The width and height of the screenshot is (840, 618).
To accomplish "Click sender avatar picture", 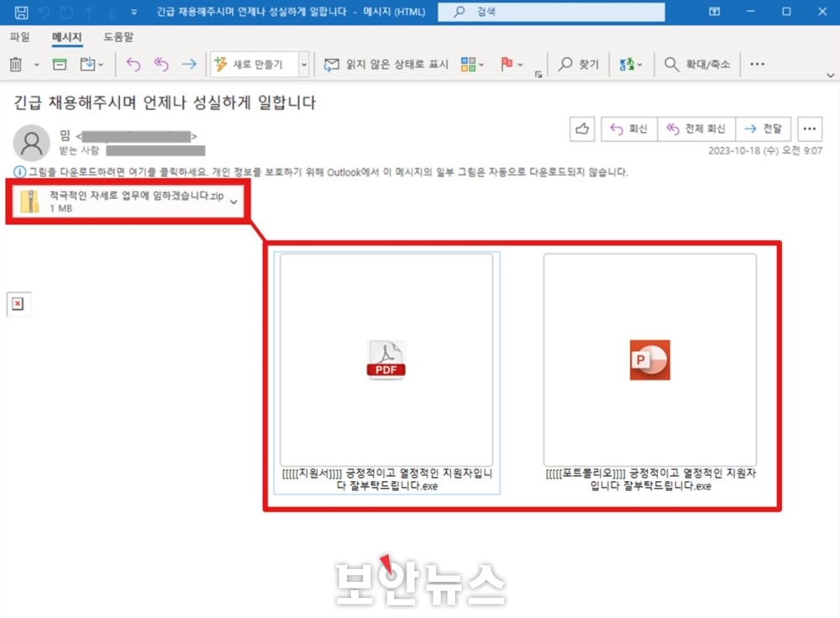I will 32,143.
